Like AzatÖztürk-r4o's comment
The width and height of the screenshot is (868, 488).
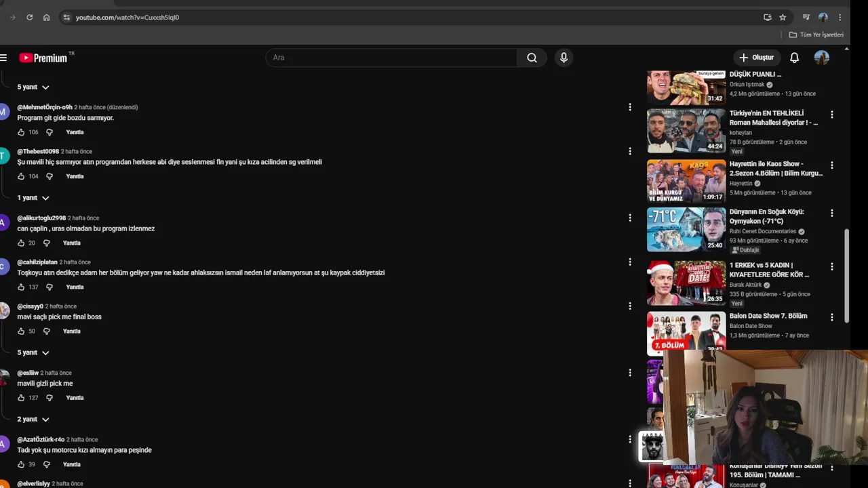tap(21, 464)
